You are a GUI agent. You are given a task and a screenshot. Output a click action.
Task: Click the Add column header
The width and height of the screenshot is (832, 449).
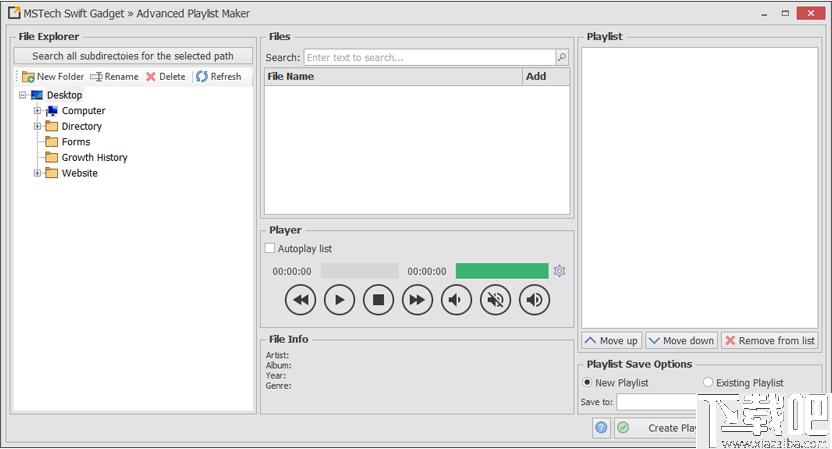click(x=546, y=76)
